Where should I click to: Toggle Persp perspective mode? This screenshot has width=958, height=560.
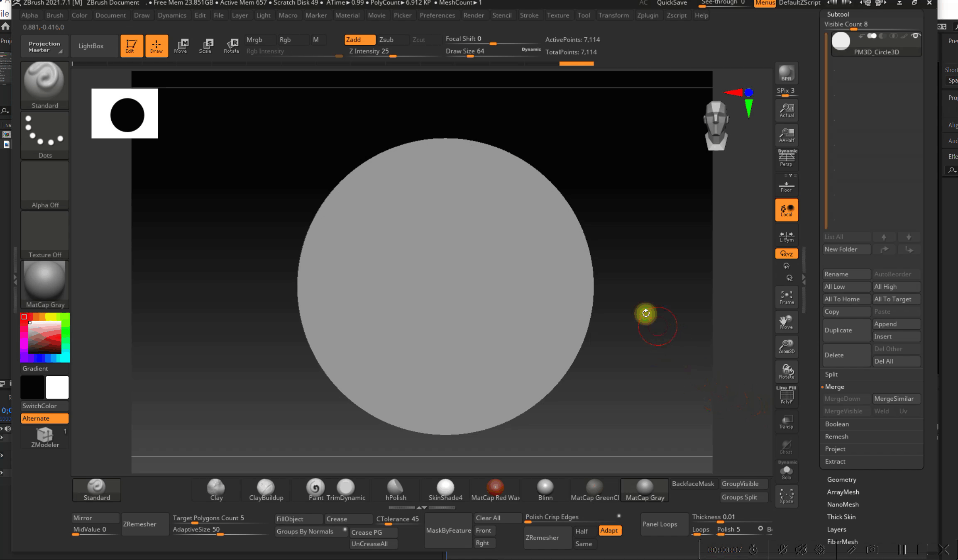pyautogui.click(x=786, y=158)
